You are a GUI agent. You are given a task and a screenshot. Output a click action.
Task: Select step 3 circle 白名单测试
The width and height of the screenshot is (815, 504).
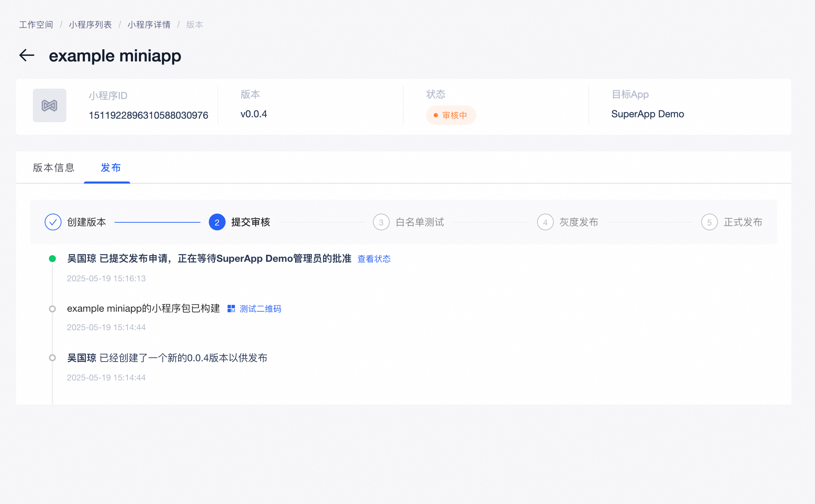pos(381,222)
